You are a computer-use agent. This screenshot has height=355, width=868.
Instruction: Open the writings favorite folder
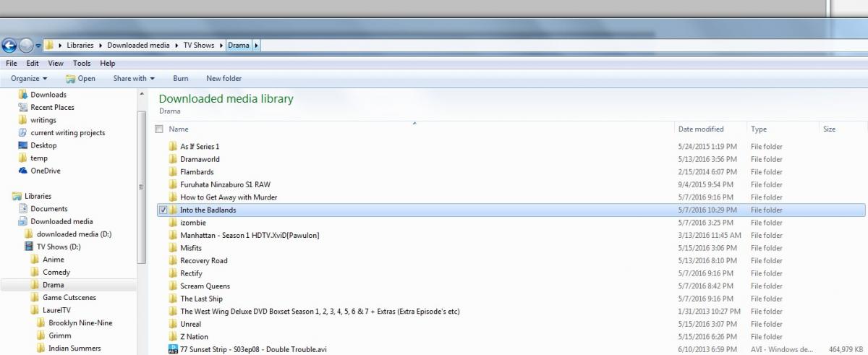[x=43, y=120]
